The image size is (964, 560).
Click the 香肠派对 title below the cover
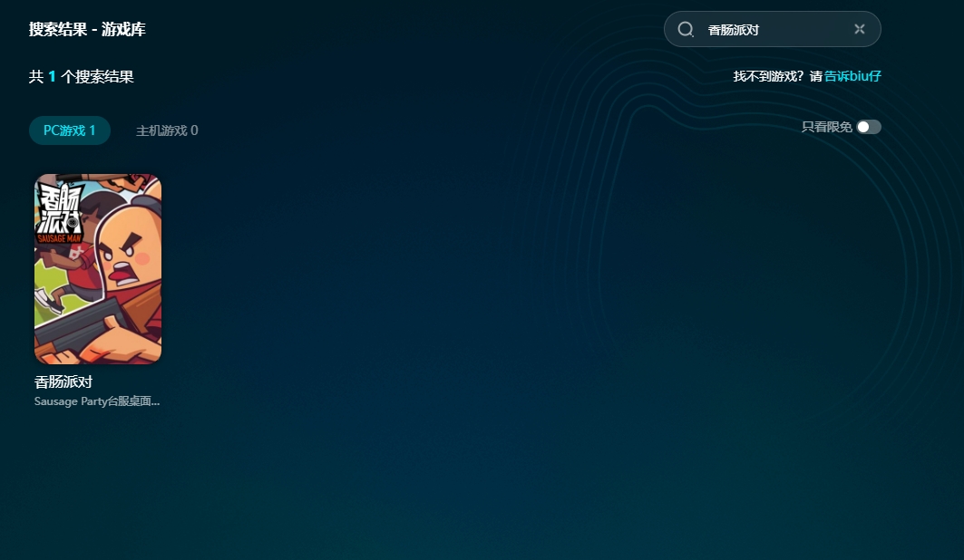coord(63,382)
